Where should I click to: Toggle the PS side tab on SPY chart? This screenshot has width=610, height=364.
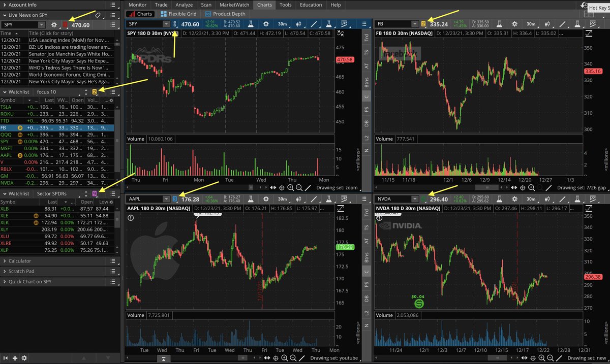click(x=367, y=109)
